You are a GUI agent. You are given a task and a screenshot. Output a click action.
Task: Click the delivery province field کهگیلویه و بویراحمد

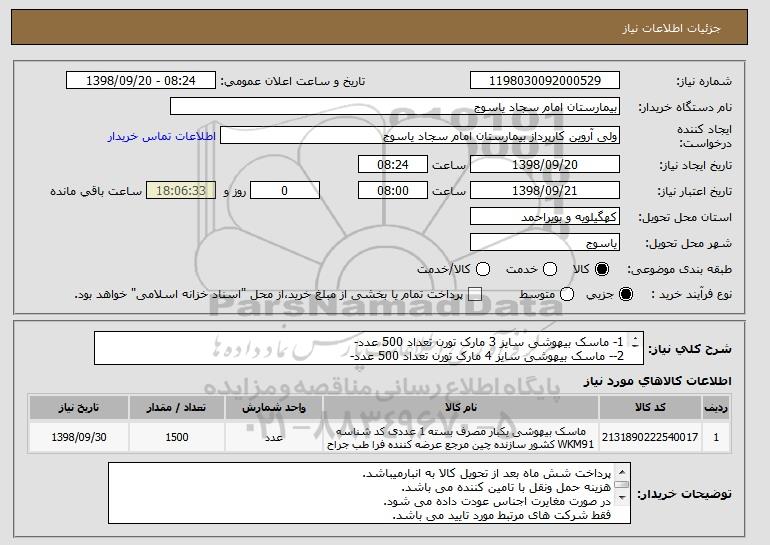click(x=545, y=217)
